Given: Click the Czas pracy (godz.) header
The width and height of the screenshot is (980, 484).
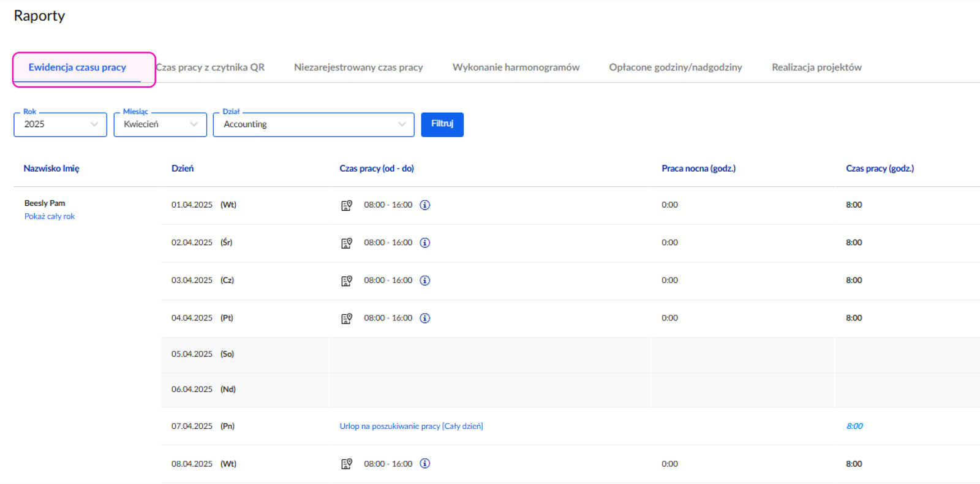Looking at the screenshot, I should tap(880, 168).
